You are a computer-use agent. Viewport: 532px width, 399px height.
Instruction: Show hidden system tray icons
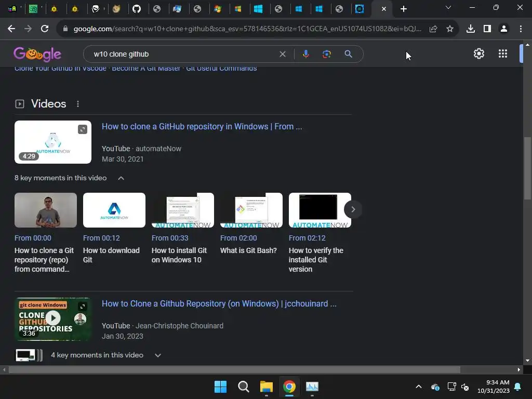coord(419,387)
